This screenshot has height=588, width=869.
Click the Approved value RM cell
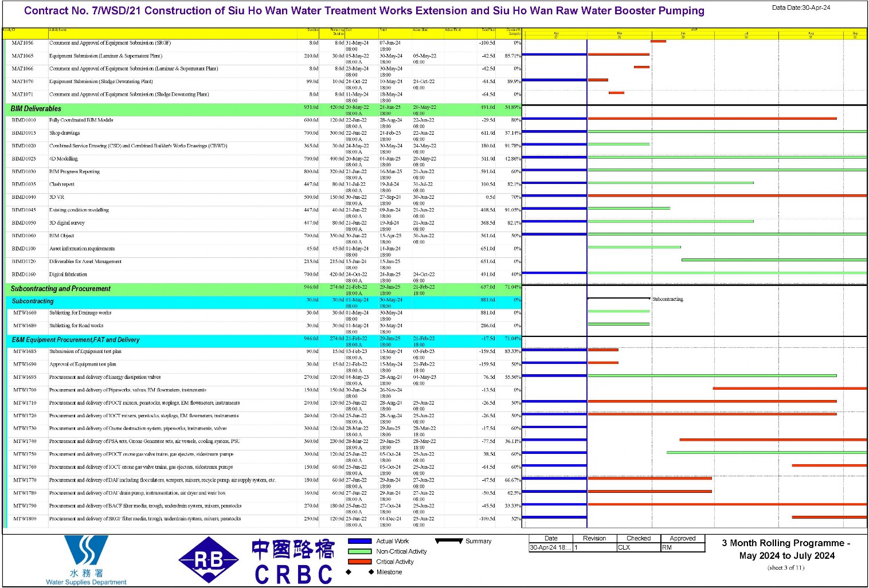point(683,547)
